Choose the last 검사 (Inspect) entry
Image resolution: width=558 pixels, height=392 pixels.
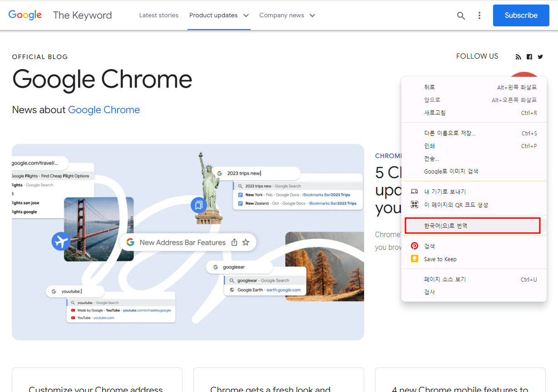pos(474,292)
